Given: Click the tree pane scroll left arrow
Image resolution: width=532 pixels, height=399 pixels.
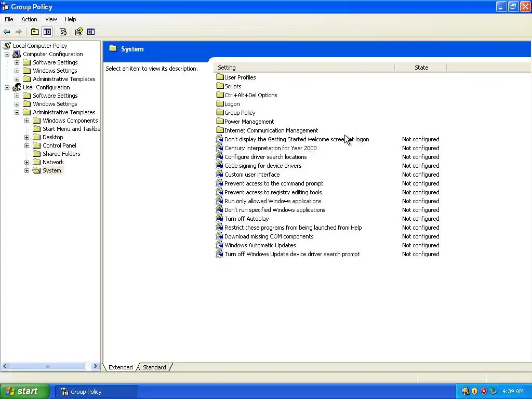Looking at the screenshot, I should coord(5,366).
